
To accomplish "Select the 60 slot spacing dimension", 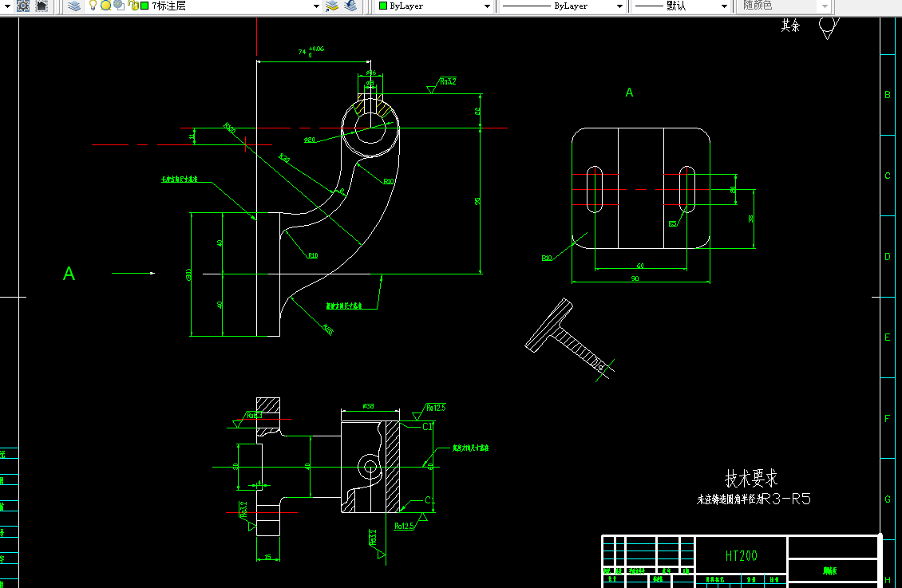I will pyautogui.click(x=640, y=266).
